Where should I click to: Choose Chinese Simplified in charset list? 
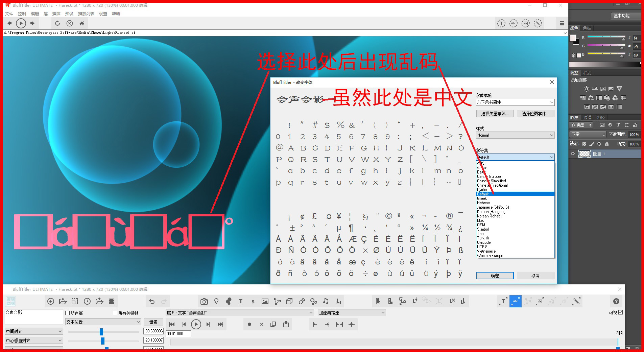pyautogui.click(x=492, y=181)
